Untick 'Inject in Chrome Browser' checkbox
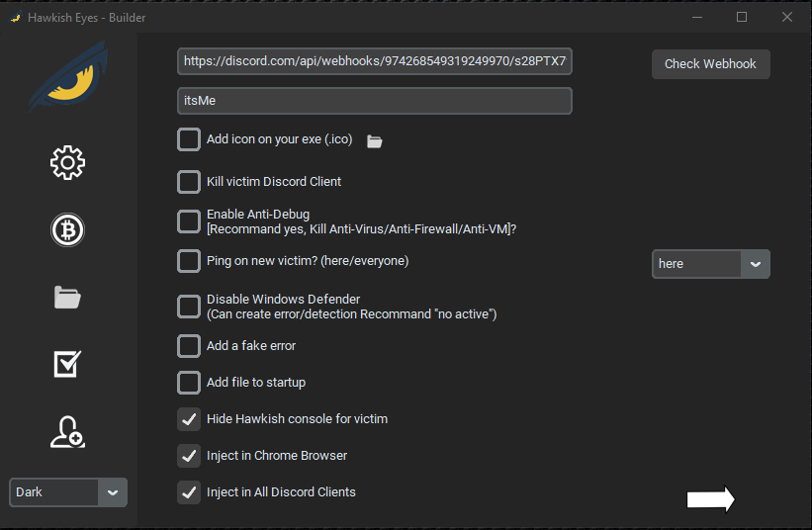Viewport: 812px width, 530px height. tap(189, 456)
